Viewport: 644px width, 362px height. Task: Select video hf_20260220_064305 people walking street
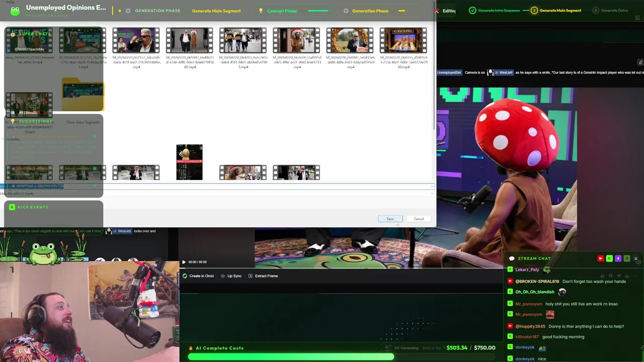(243, 40)
